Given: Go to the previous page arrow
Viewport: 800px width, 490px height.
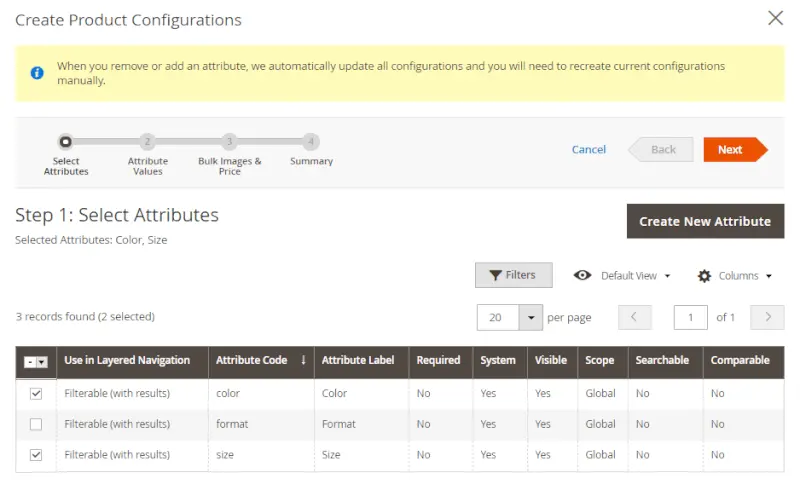Looking at the screenshot, I should click(x=635, y=317).
